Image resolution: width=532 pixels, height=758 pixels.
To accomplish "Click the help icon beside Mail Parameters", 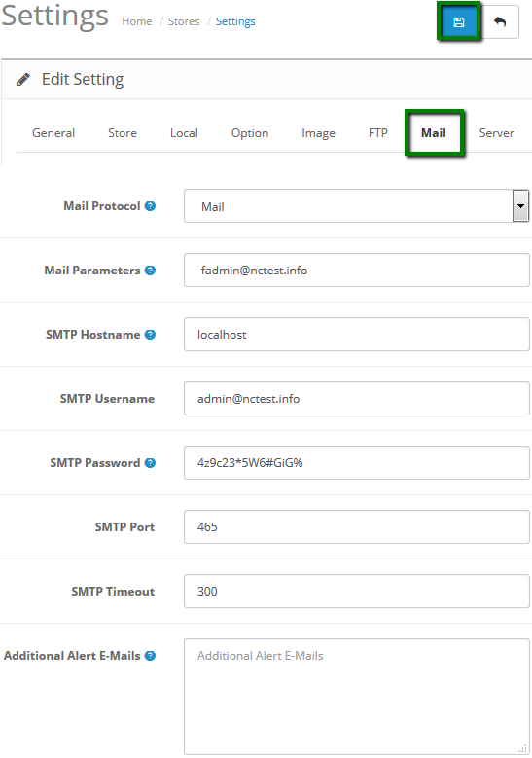I will (151, 271).
